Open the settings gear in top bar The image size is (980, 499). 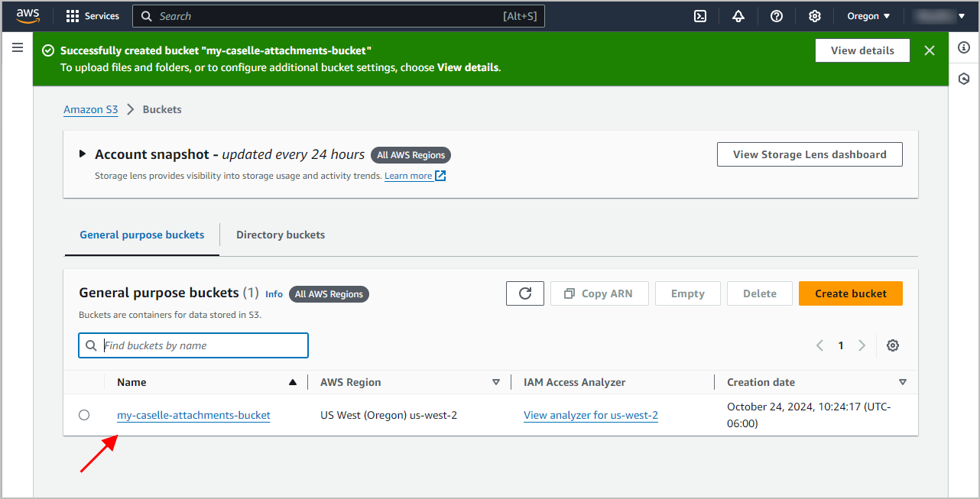(815, 16)
